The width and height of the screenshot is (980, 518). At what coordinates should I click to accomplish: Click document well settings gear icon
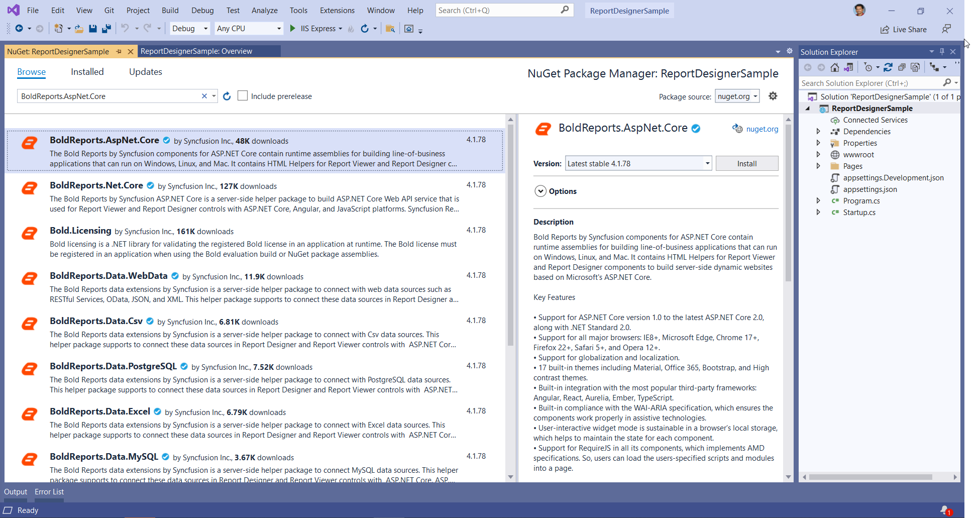coord(790,51)
